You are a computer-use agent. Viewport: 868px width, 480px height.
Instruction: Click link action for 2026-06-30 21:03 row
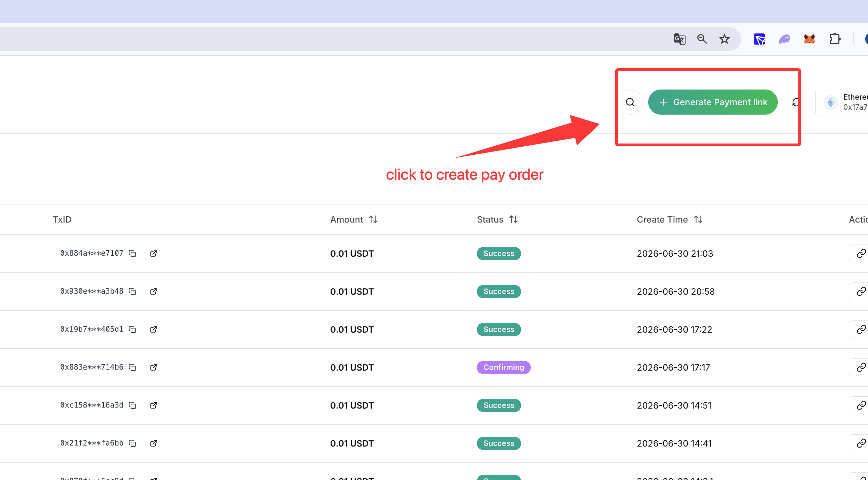click(859, 253)
